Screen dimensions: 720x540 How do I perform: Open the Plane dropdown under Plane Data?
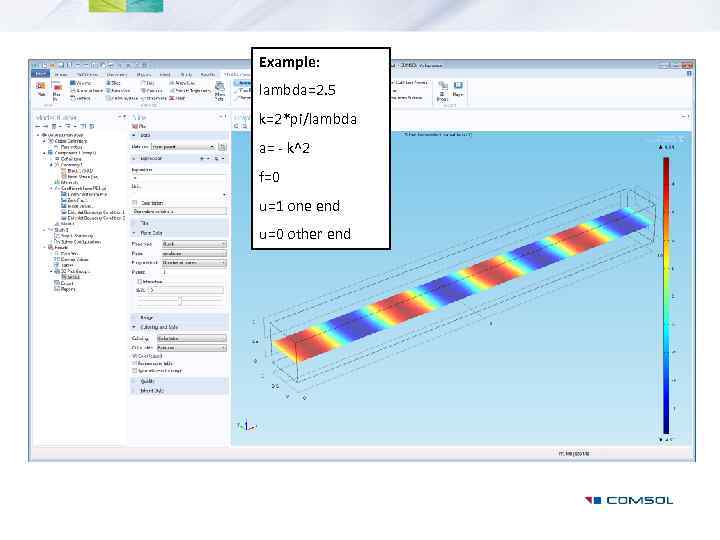pyautogui.click(x=194, y=253)
